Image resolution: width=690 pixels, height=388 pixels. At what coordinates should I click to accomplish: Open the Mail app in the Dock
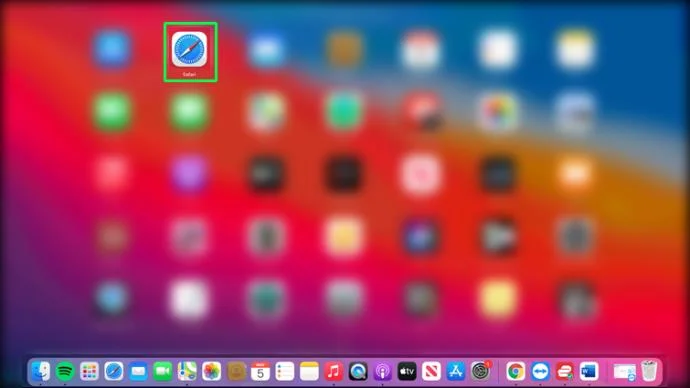[138, 372]
